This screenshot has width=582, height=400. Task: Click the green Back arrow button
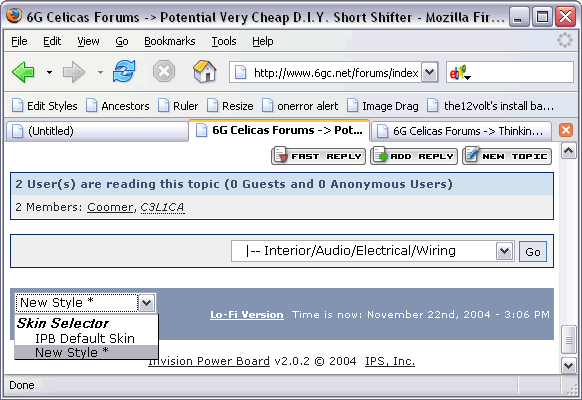23,72
